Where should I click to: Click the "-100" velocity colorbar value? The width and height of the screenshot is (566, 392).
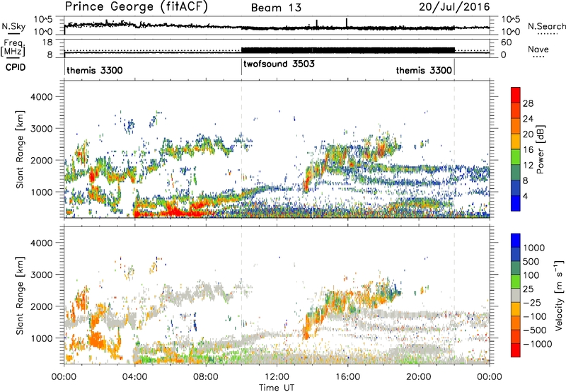(535, 316)
